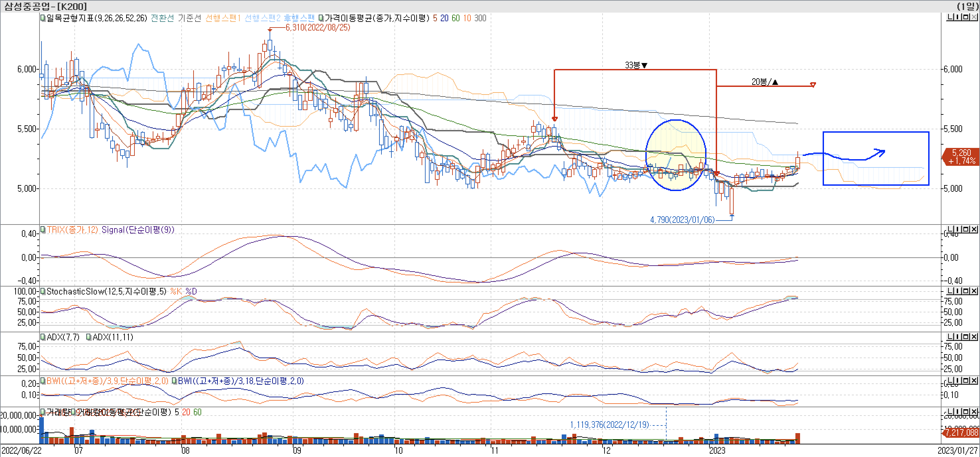Click the L-shaped icon on price chart panel
Image resolution: width=980 pixels, height=457 pixels.
pyautogui.click(x=950, y=17)
